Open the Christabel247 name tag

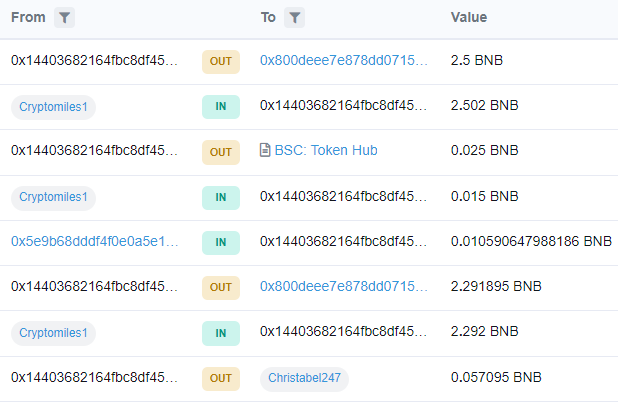304,378
